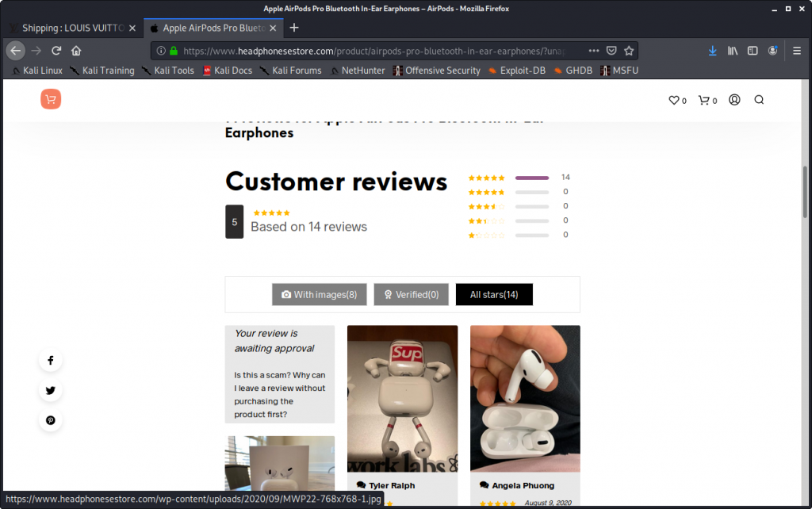Viewport: 812px width, 509px height.
Task: Show All stars(14) reviews
Action: (x=494, y=295)
